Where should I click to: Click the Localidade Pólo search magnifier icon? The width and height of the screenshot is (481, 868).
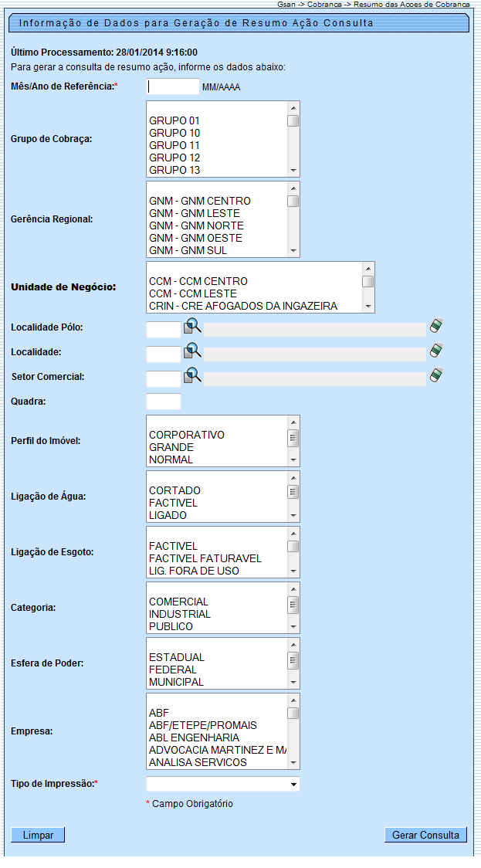point(191,327)
